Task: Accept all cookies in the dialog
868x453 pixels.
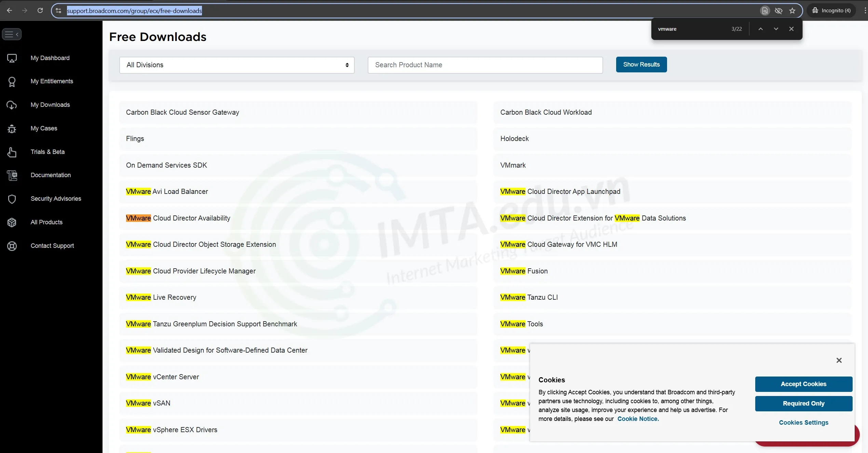Action: [x=803, y=384]
